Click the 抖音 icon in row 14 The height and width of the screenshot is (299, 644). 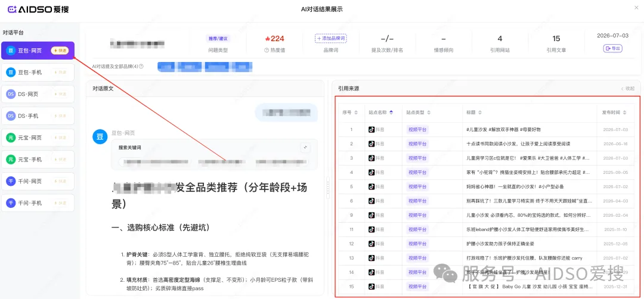tap(371, 272)
